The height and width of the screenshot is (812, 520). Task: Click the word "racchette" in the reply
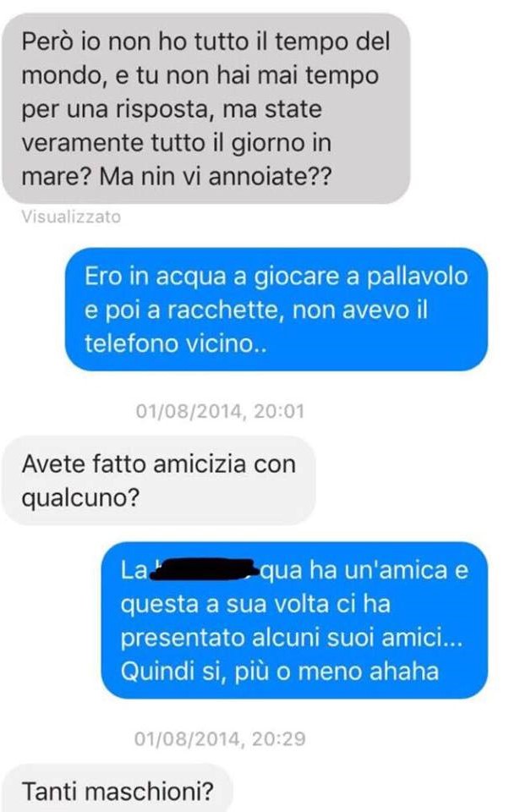click(224, 310)
